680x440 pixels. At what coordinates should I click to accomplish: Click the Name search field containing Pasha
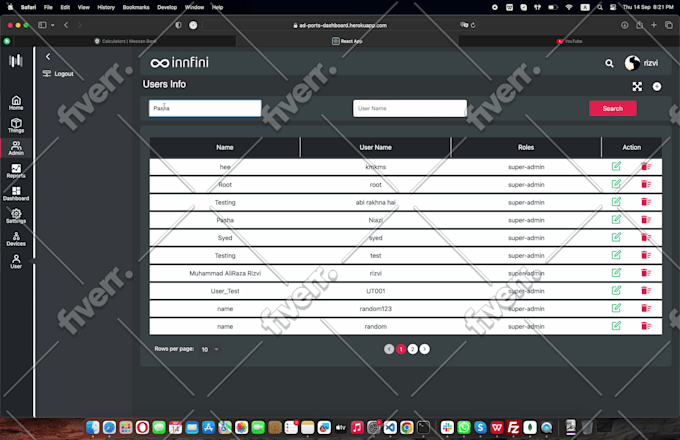click(x=205, y=108)
